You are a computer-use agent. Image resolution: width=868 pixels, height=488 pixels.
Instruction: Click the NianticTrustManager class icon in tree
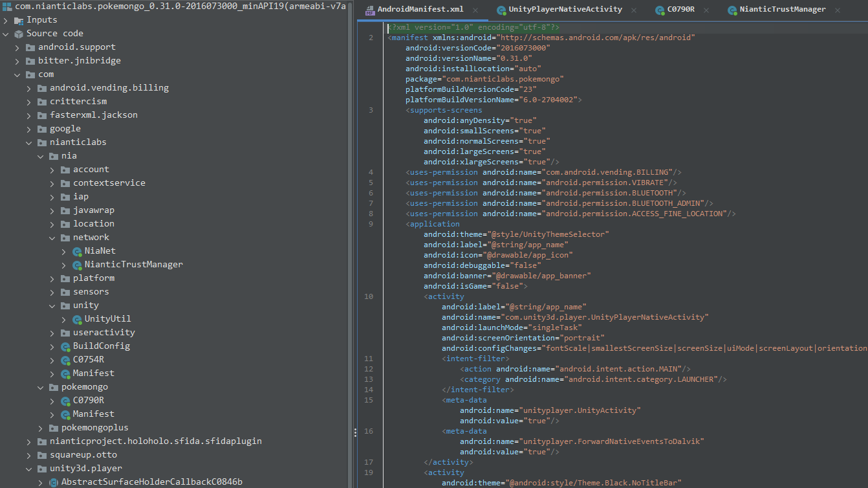click(77, 265)
